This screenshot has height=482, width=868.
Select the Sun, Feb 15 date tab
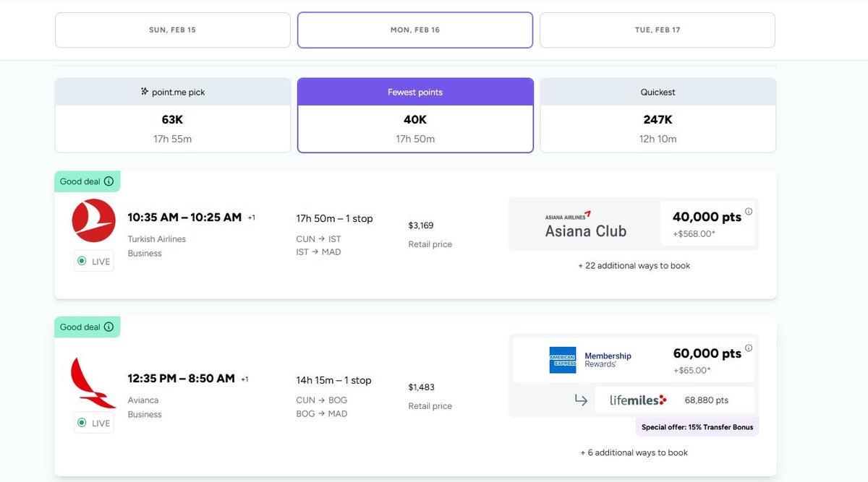click(172, 30)
